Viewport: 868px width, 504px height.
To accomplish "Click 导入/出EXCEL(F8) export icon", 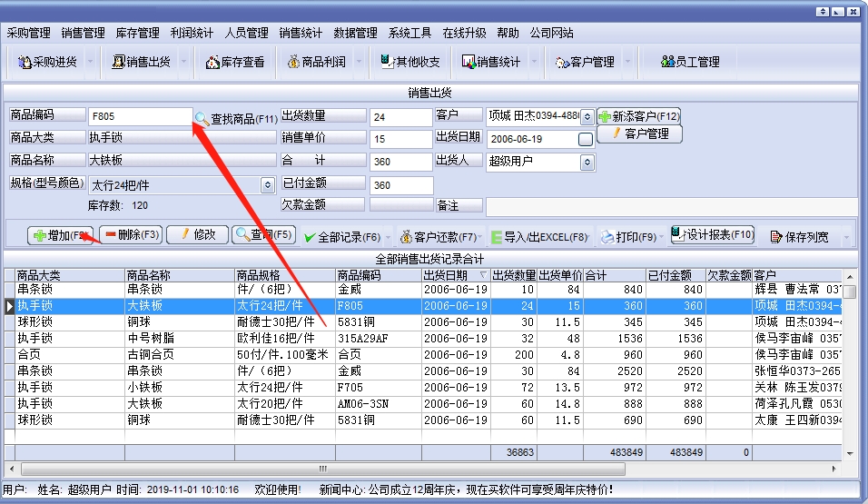I will point(498,237).
